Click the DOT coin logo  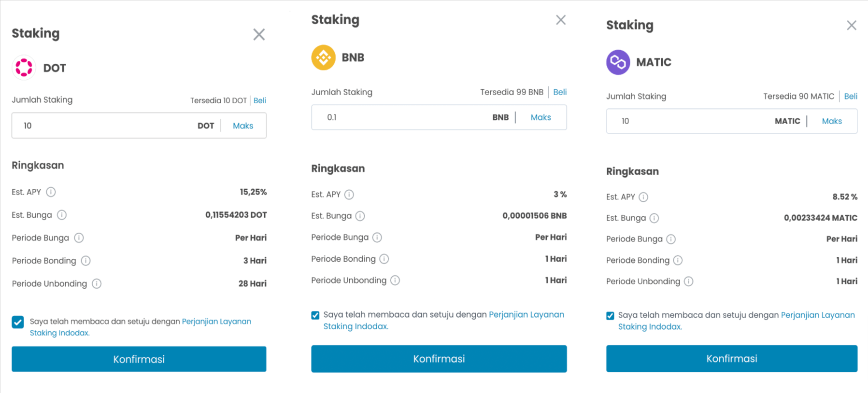24,68
